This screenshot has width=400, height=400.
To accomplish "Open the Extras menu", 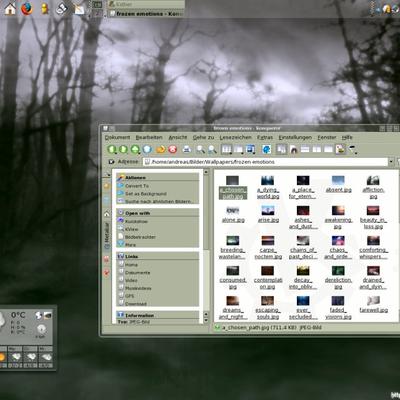I will tap(265, 137).
